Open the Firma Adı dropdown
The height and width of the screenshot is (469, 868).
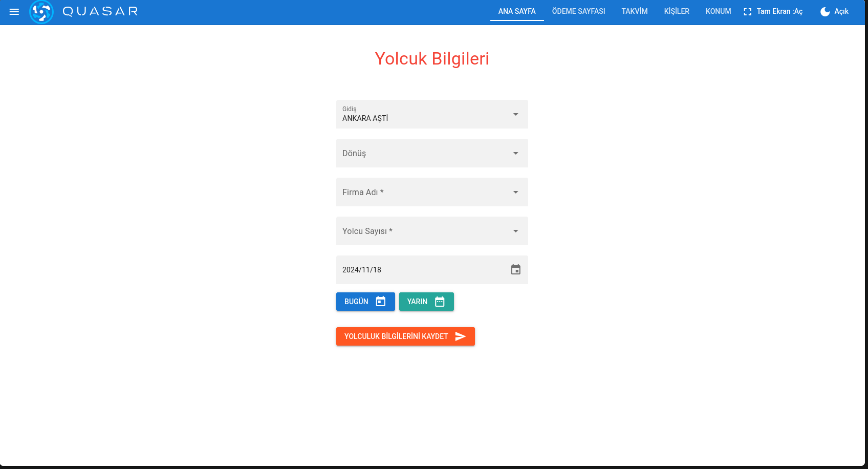click(432, 192)
